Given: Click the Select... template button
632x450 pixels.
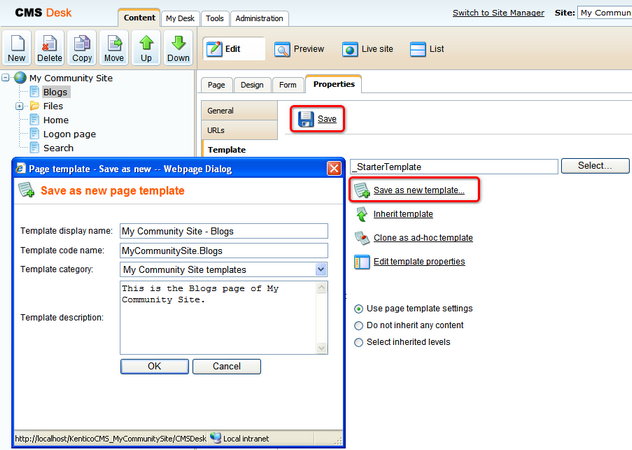Looking at the screenshot, I should [595, 166].
